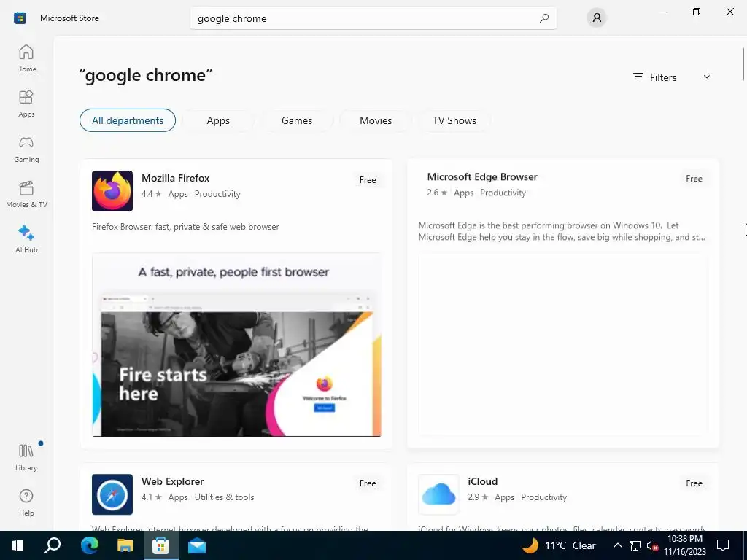Open Mail app from taskbar
Image resolution: width=747 pixels, height=560 pixels.
(196, 545)
